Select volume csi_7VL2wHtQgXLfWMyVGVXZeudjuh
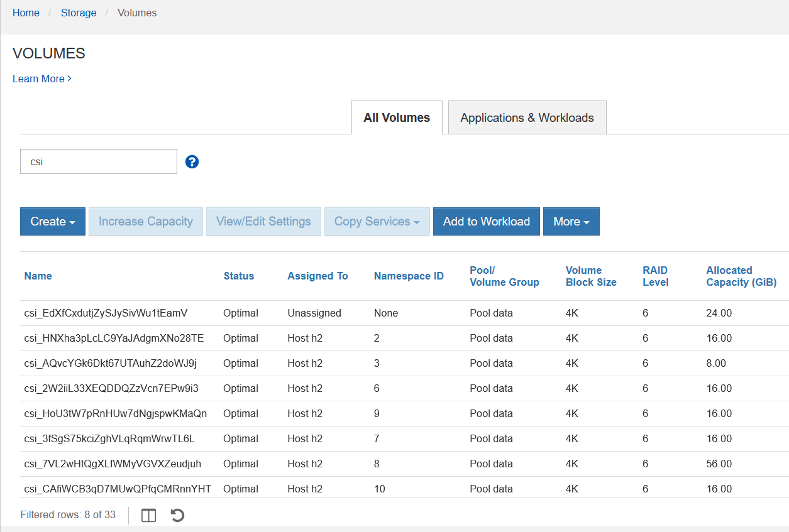Screen dimensions: 789x532 [x=113, y=464]
